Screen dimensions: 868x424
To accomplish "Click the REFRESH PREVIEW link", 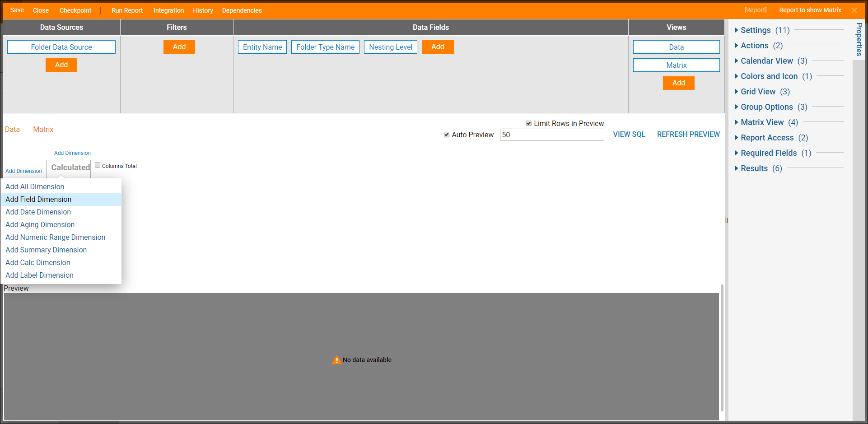I will point(688,135).
